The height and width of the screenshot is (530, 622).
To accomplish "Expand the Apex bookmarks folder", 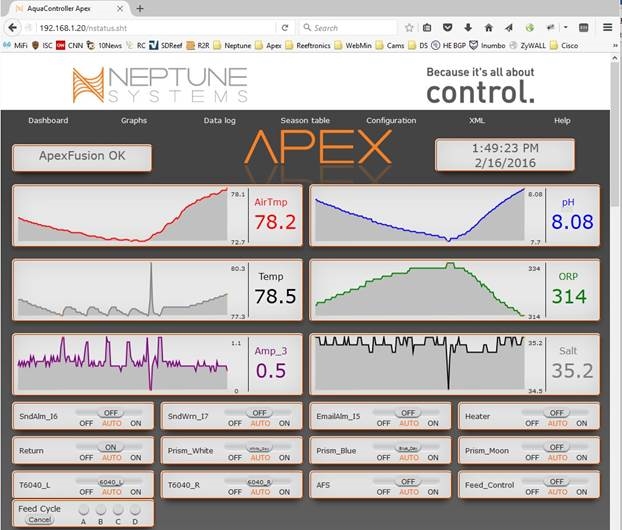I will [x=268, y=45].
